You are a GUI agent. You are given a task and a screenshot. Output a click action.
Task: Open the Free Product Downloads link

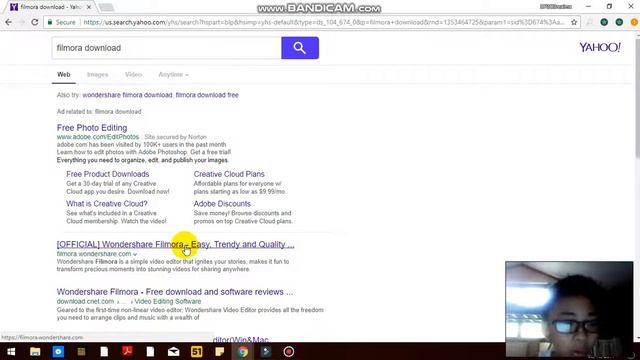108,174
